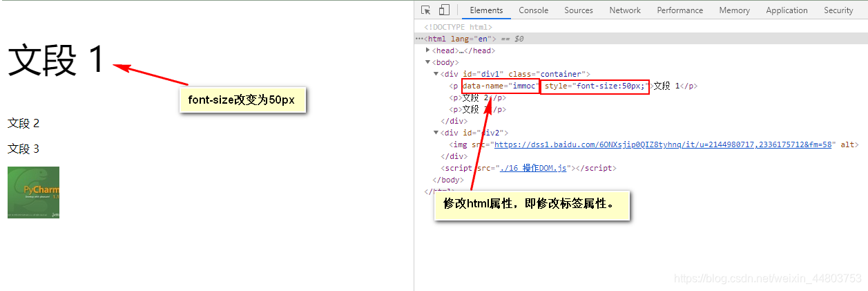Collapse the div1 container node
Image resolution: width=868 pixels, height=291 pixels.
[436, 74]
